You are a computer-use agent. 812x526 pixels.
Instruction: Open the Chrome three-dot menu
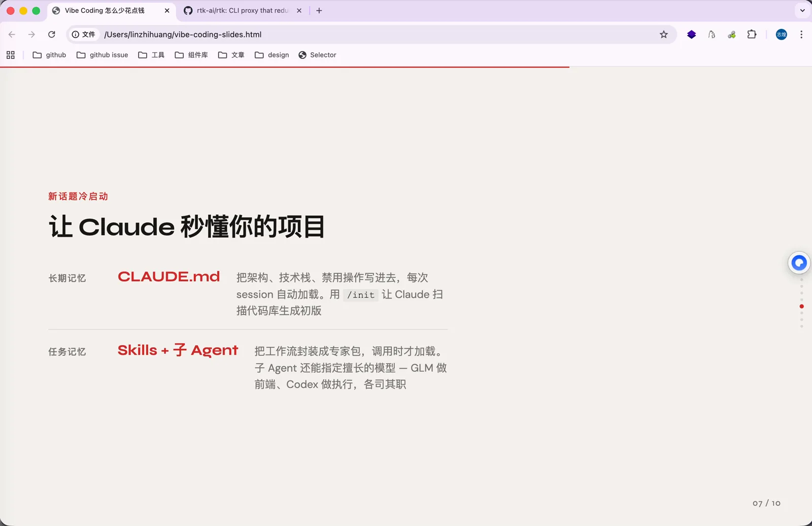(x=801, y=35)
